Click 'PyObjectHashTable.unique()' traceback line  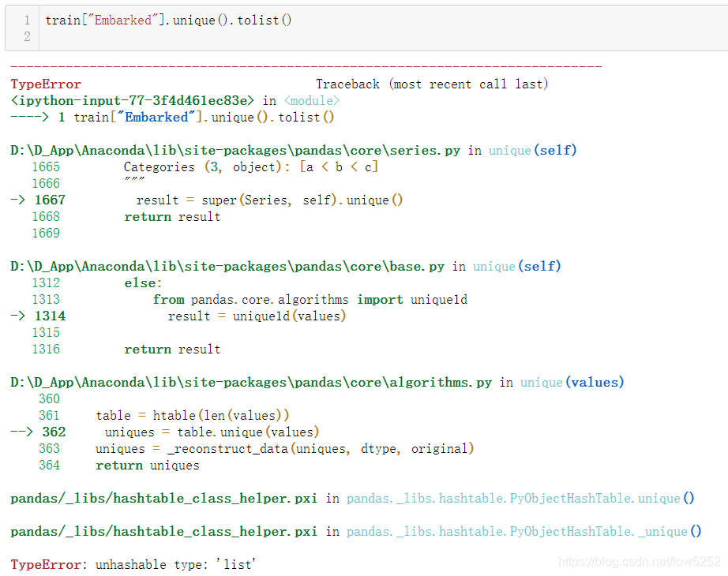pyautogui.click(x=352, y=499)
